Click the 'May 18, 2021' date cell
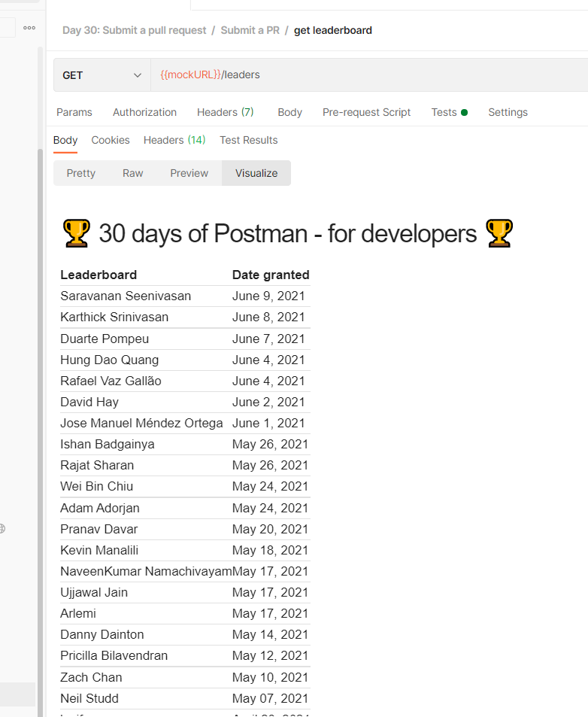 tap(271, 551)
